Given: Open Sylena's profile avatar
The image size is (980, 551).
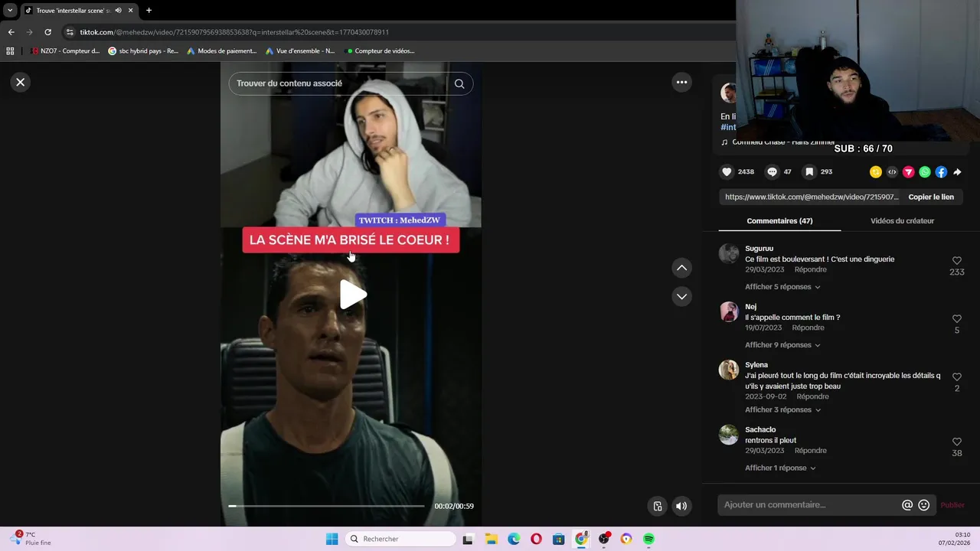Looking at the screenshot, I should pyautogui.click(x=729, y=370).
